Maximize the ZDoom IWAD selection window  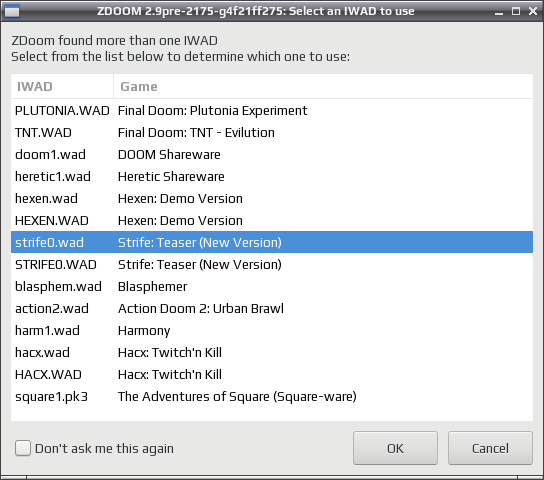point(516,11)
